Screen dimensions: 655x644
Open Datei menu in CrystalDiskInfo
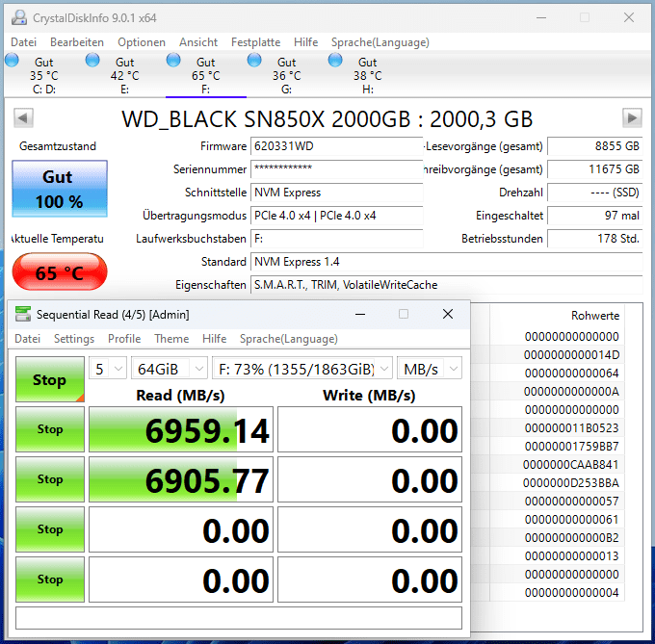(23, 42)
